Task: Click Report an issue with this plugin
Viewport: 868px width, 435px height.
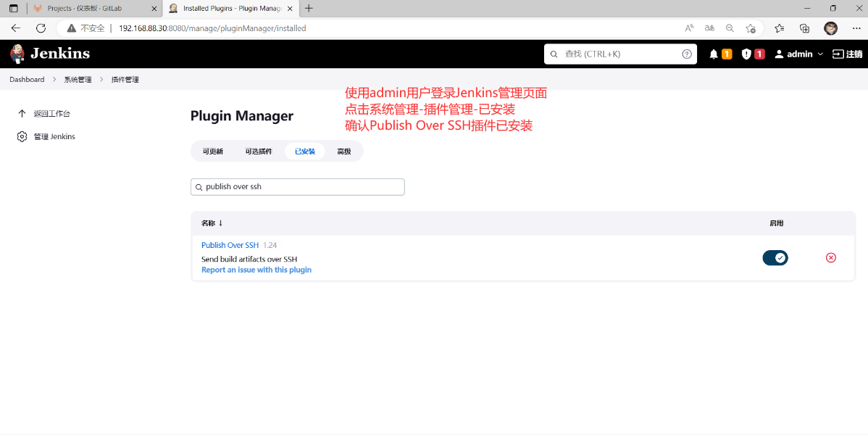Action: pos(256,270)
